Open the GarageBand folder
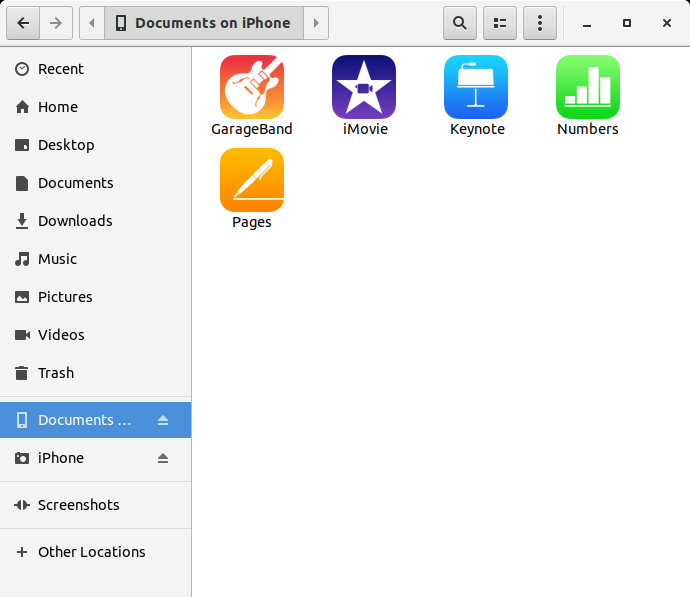 tap(252, 87)
